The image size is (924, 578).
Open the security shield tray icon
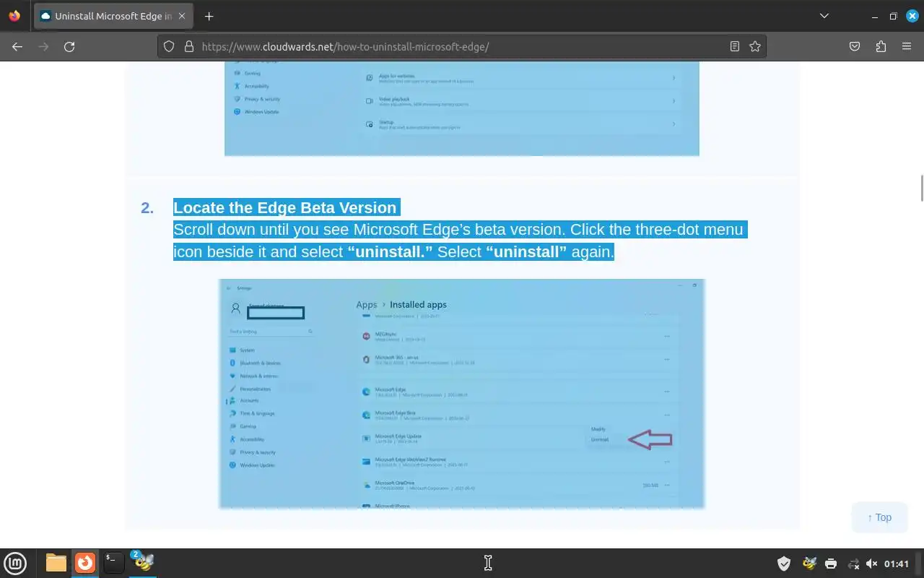coord(784,564)
